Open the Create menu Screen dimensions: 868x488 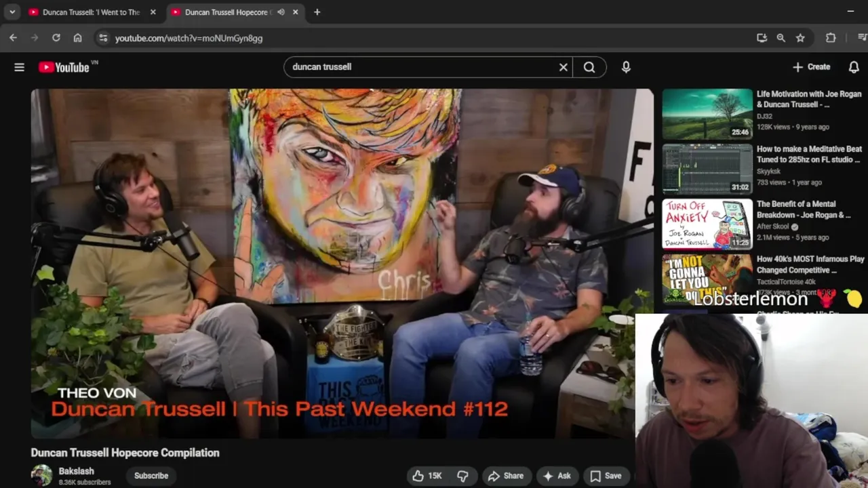pos(811,67)
